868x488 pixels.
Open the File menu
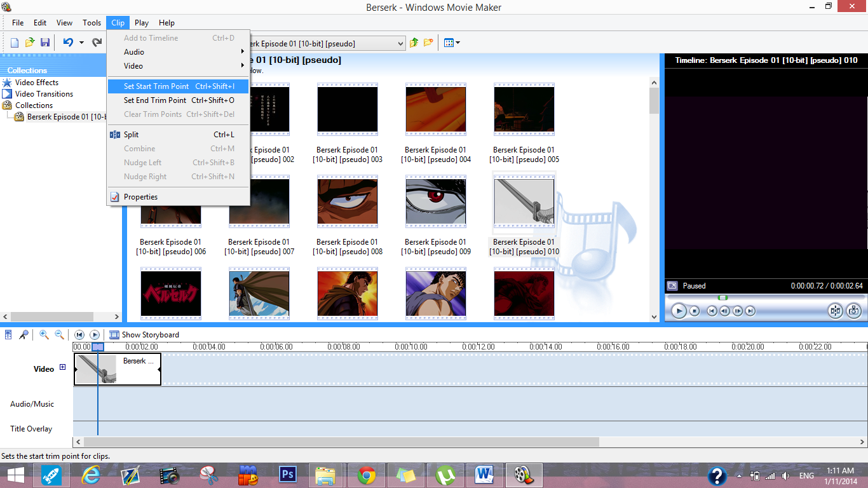[18, 23]
